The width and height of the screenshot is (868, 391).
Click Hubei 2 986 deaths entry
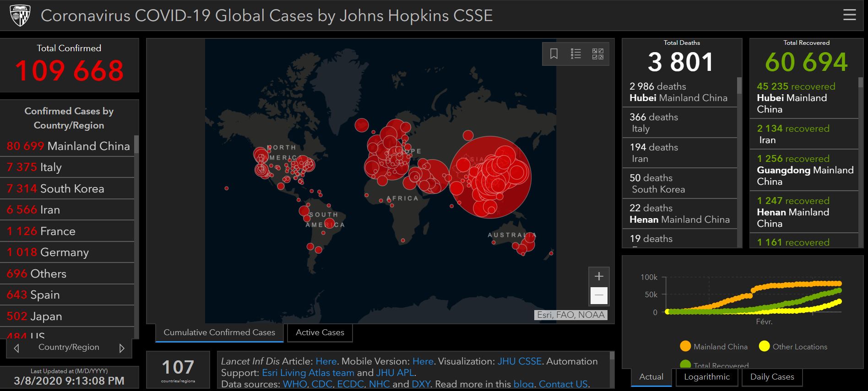point(680,92)
